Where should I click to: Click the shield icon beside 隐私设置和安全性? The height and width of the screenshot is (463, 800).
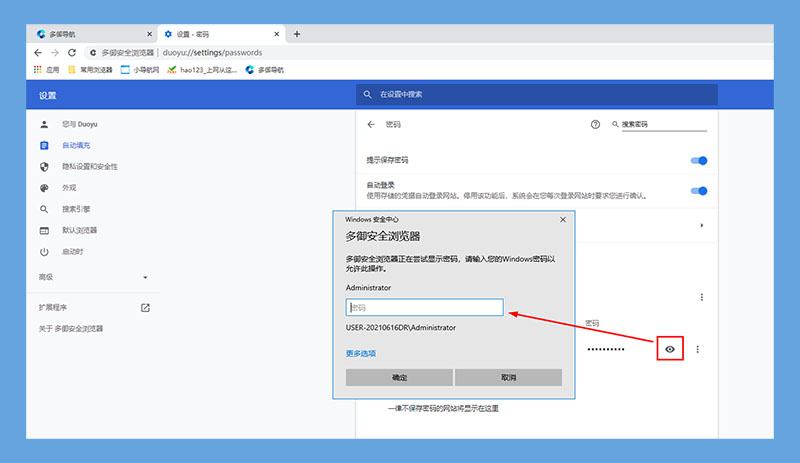(44, 166)
